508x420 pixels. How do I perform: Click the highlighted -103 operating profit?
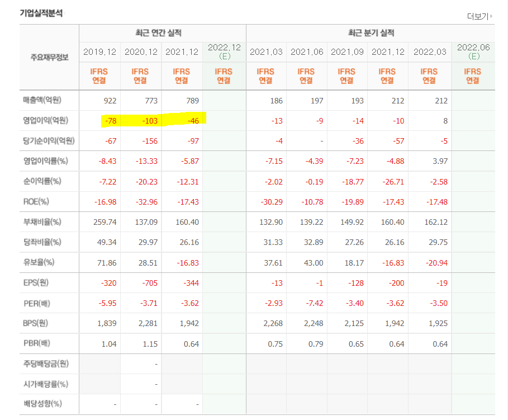tap(150, 121)
